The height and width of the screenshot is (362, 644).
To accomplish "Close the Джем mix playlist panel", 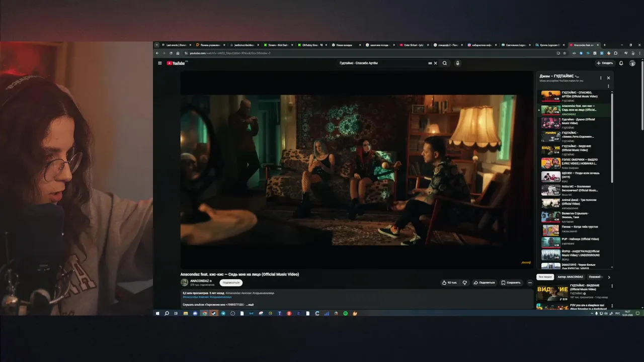I will tap(608, 78).
